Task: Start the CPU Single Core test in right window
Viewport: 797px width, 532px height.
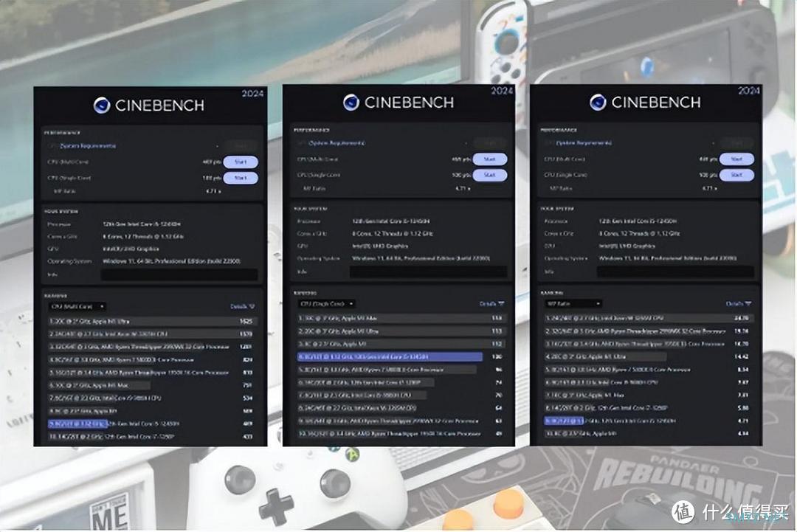Action: point(736,175)
